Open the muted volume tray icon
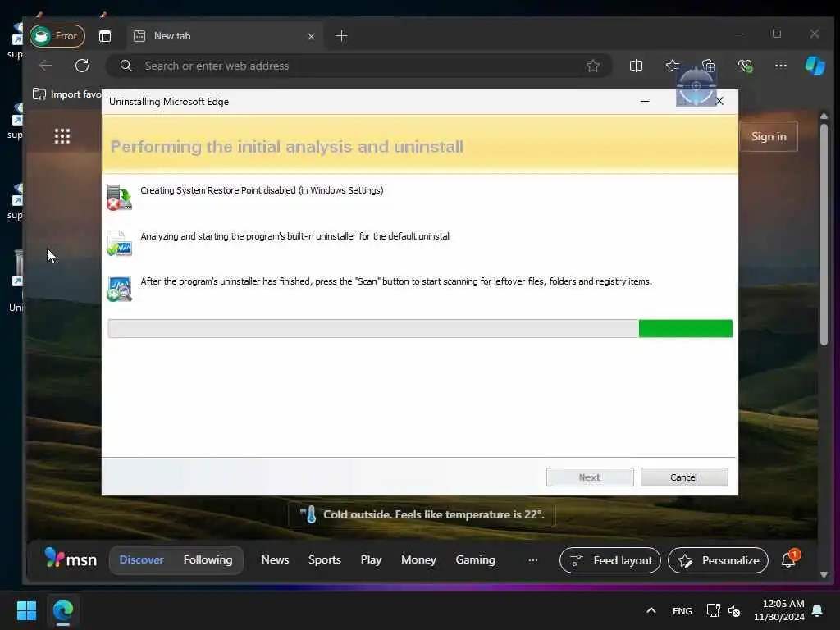The height and width of the screenshot is (630, 840). [734, 610]
